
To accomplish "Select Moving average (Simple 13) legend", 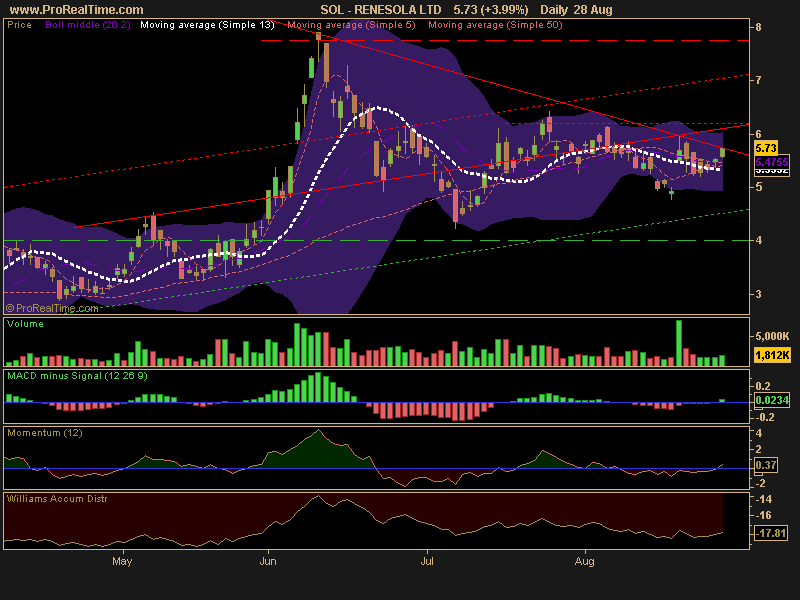I will pyautogui.click(x=207, y=24).
